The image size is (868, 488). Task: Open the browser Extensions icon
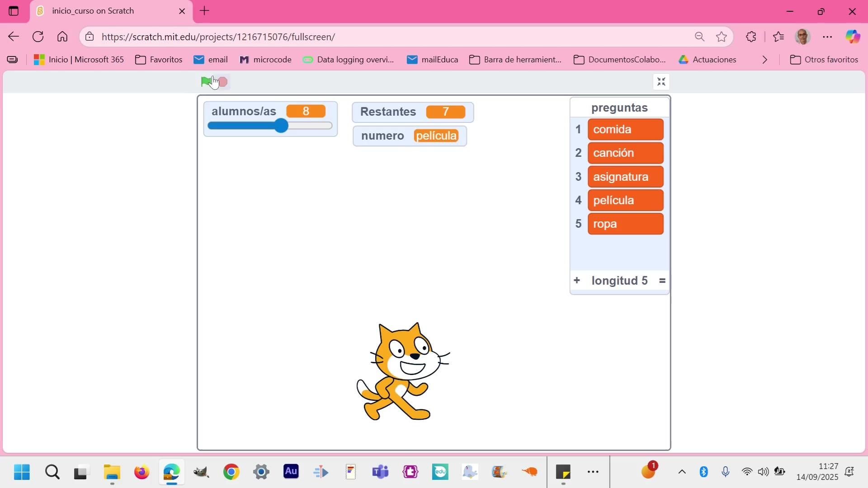coord(751,37)
